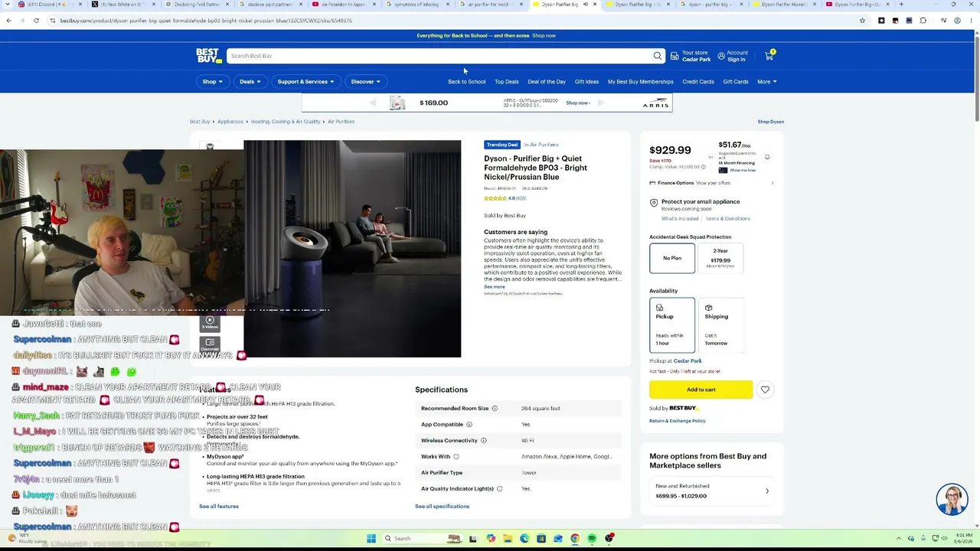Open the star rating reviews
980x551 pixels.
[495, 199]
